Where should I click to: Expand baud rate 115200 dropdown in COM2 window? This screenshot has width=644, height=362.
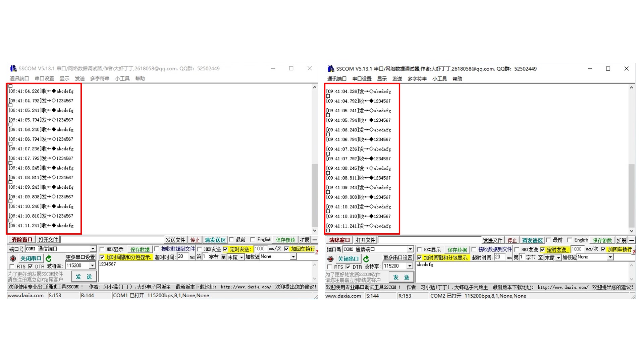[x=410, y=266]
